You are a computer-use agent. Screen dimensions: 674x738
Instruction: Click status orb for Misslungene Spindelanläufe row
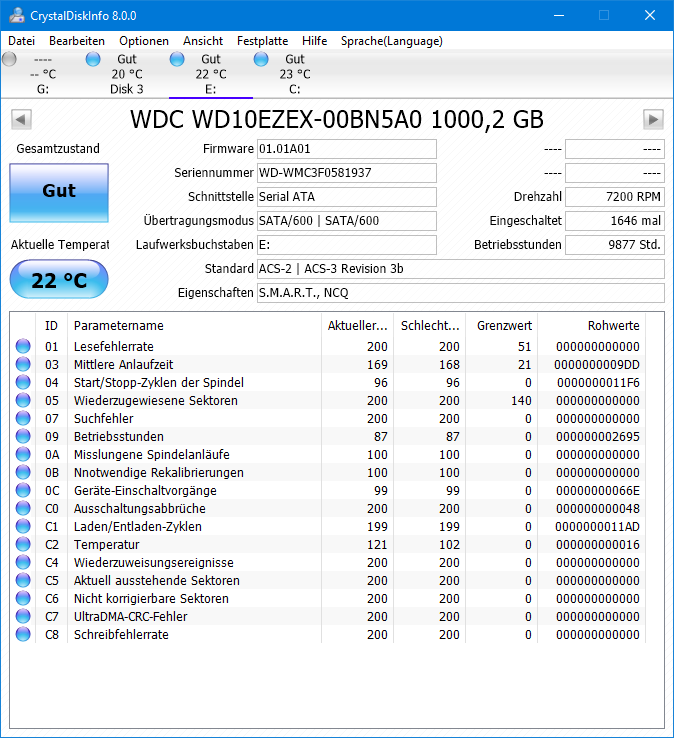(23, 454)
